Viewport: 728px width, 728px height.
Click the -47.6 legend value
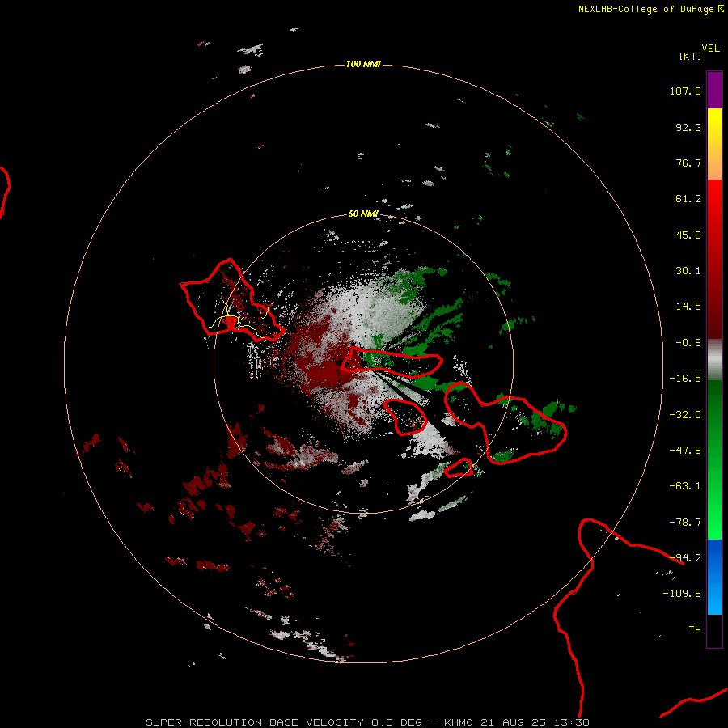[685, 451]
